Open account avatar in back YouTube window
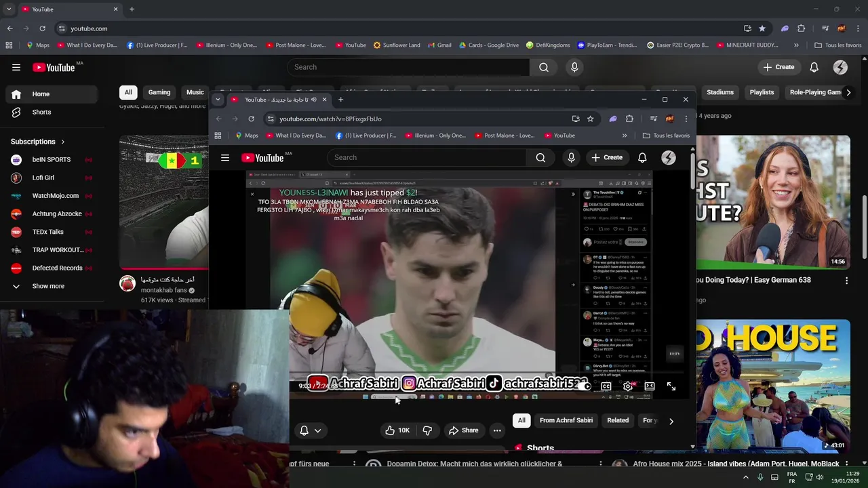This screenshot has width=868, height=488. [840, 67]
